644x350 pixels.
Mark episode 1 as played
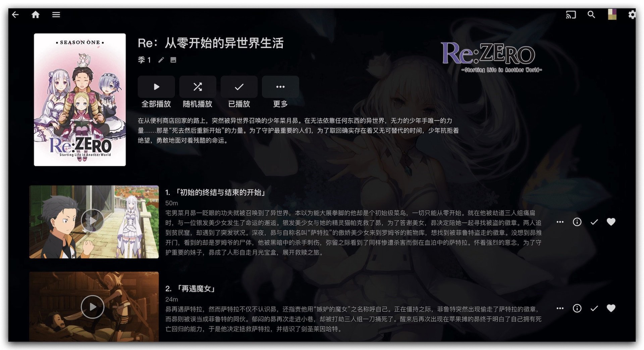pos(594,222)
